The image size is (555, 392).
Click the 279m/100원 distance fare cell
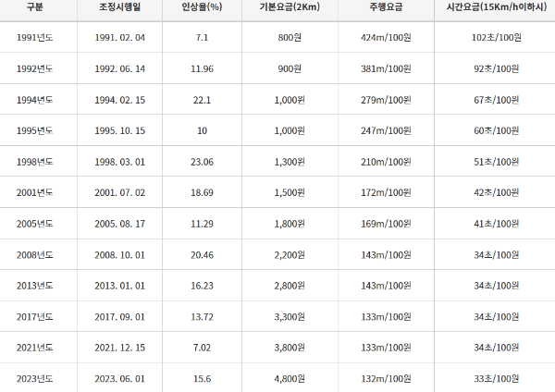tap(386, 100)
